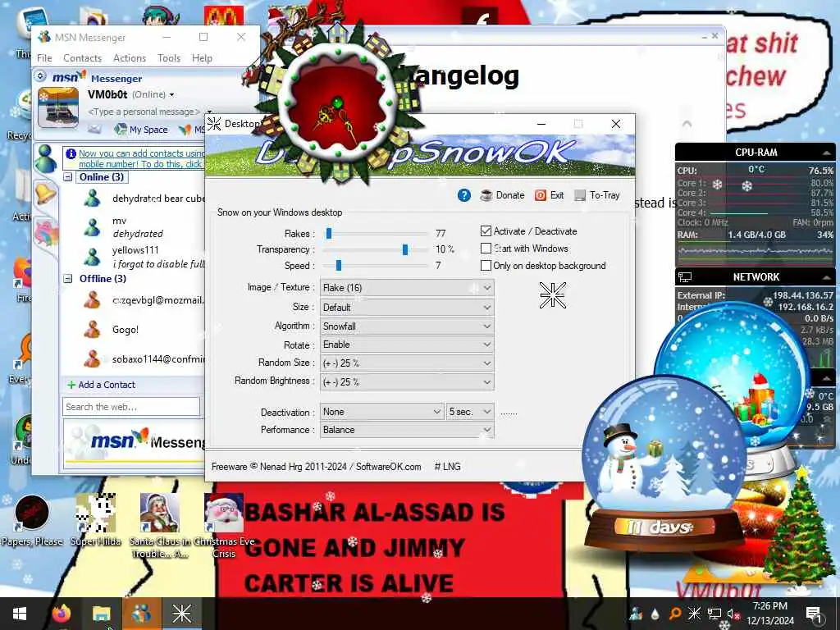Open Santa Claus in Trouble desktop shortcut
Screen dimensions: 840x630
click(160, 525)
